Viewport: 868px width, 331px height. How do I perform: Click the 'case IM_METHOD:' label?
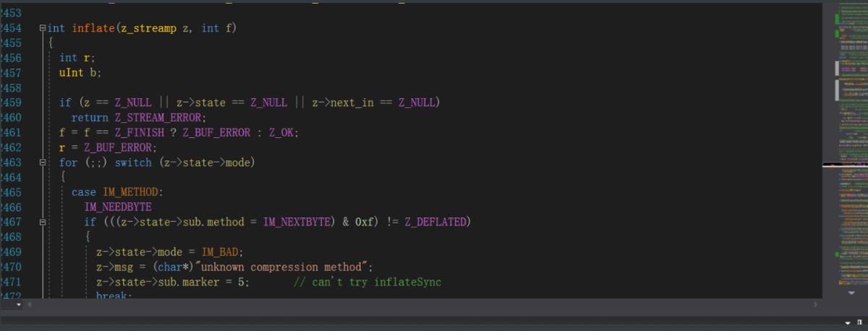118,192
